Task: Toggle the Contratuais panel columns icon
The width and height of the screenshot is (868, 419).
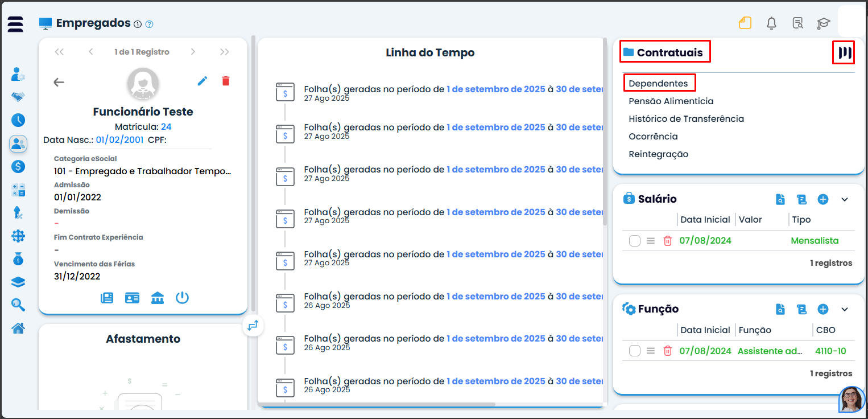Action: (844, 53)
